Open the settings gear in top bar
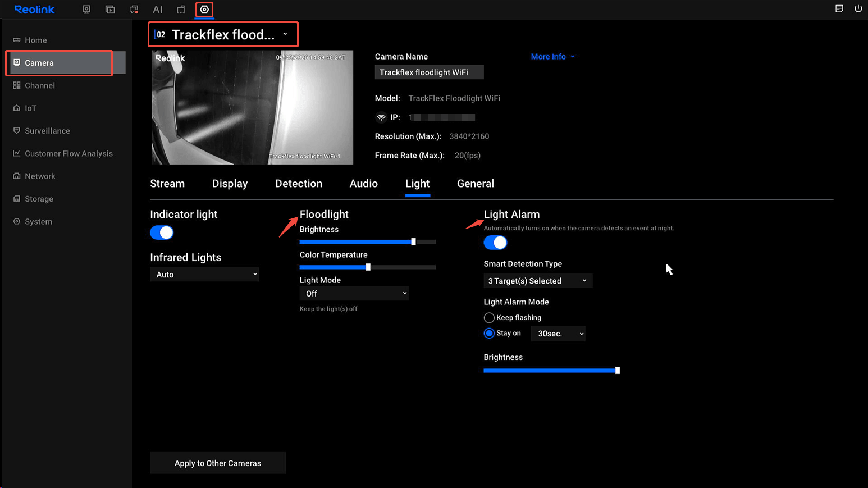 (x=204, y=10)
